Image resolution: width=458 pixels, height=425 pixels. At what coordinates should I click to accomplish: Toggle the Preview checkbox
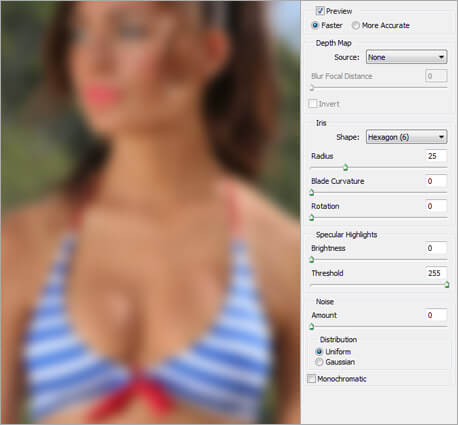[x=320, y=11]
